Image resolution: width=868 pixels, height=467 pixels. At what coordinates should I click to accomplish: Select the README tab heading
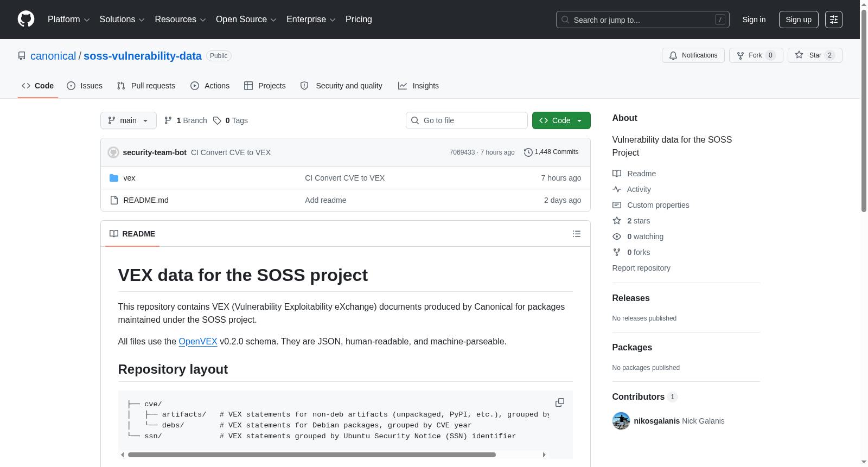point(132,234)
